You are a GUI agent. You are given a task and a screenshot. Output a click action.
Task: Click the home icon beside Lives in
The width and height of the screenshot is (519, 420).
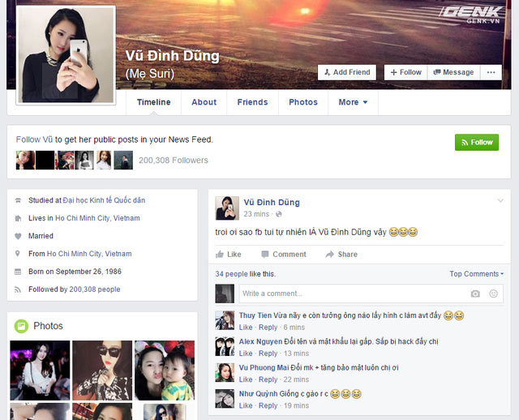tap(18, 218)
